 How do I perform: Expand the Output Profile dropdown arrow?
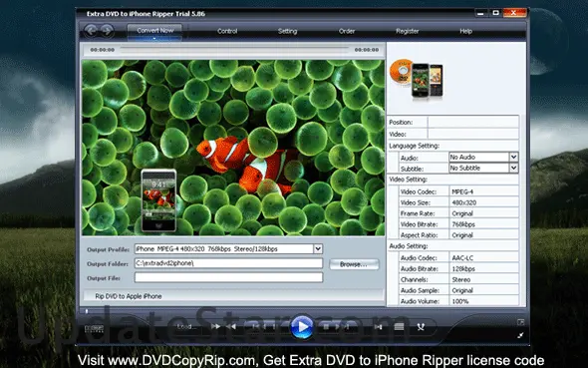(318, 248)
